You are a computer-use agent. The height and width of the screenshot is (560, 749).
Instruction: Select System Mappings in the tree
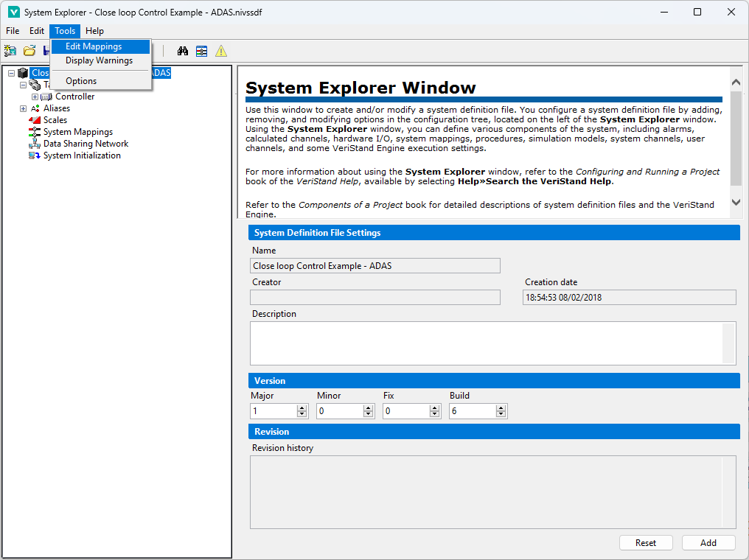[78, 132]
